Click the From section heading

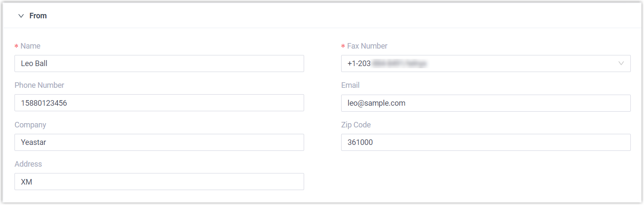(38, 16)
